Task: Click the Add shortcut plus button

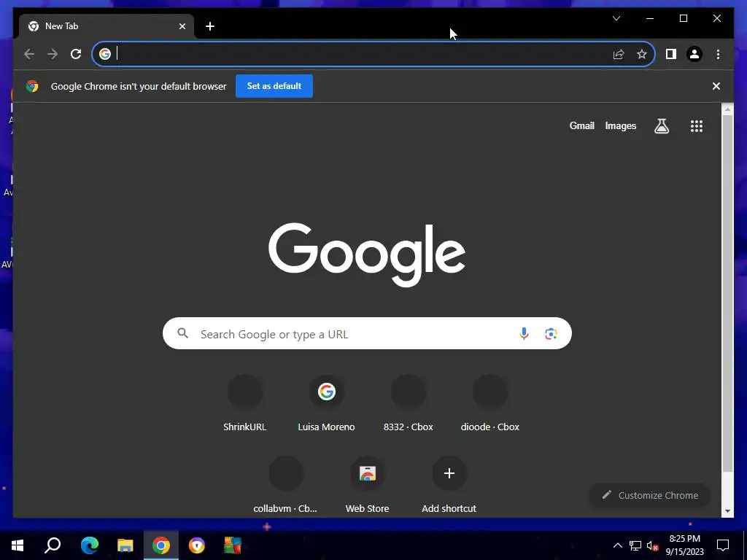Action: coord(449,473)
